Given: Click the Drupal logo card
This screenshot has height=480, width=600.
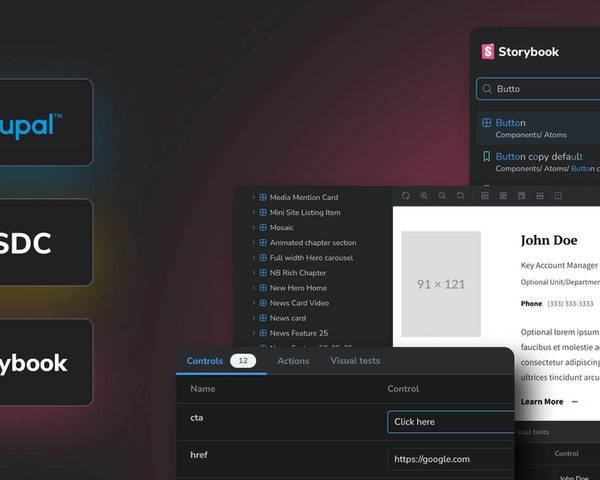Looking at the screenshot, I should click(46, 122).
